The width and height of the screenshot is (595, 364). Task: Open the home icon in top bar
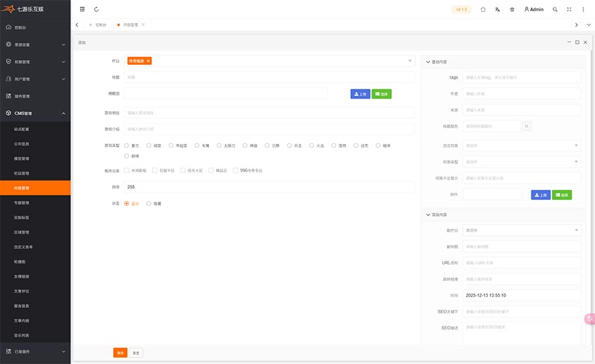[483, 9]
